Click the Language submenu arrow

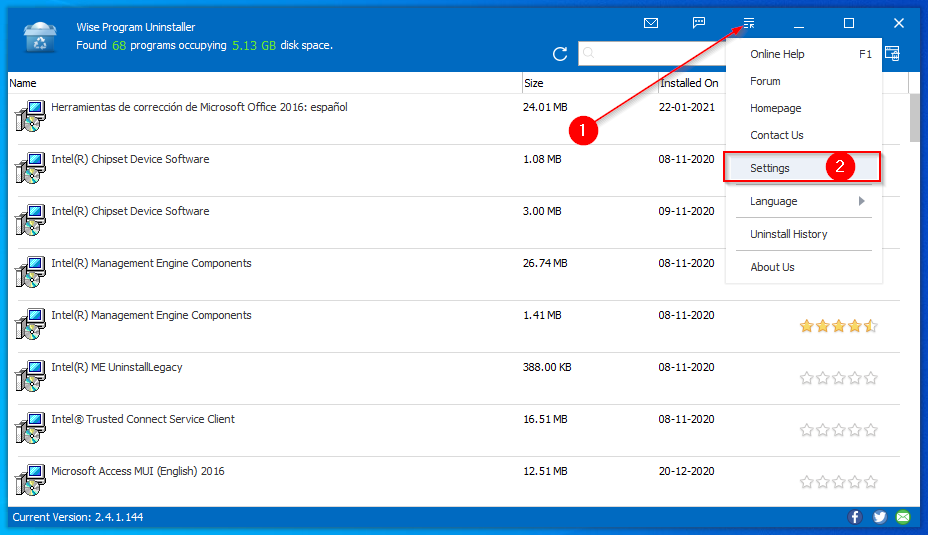(x=862, y=201)
